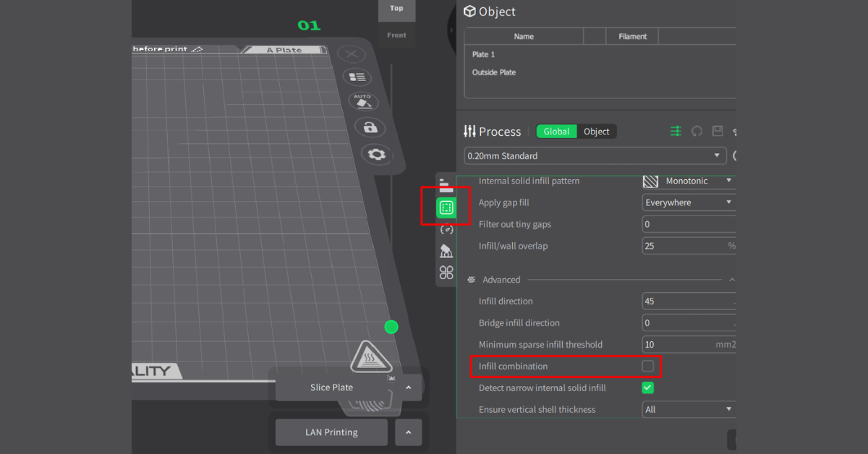
Task: Click the save preset floppy disk icon
Action: tap(718, 131)
